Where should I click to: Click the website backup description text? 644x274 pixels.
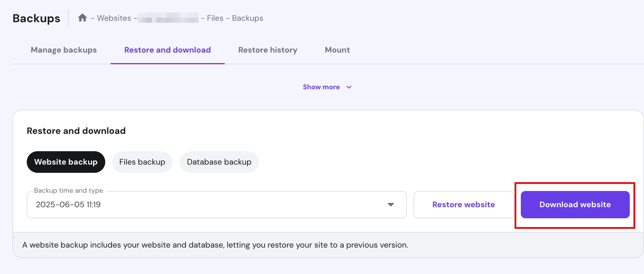(x=215, y=245)
